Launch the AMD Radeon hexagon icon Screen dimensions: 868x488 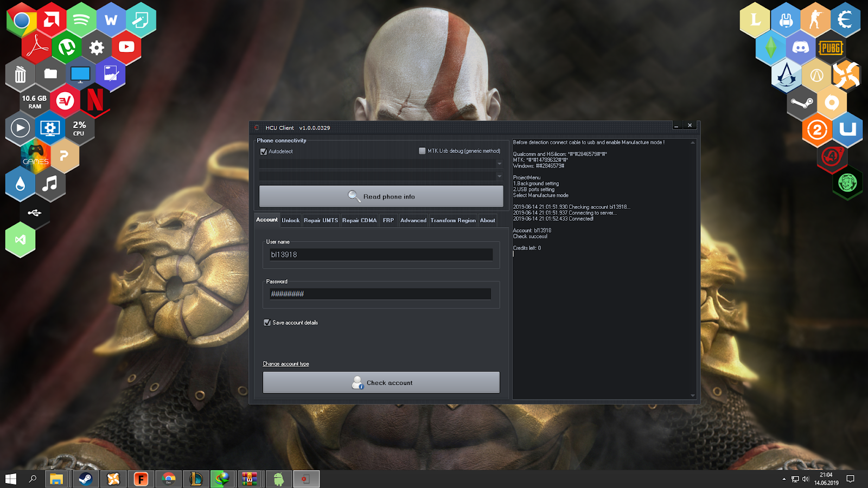pyautogui.click(x=52, y=21)
